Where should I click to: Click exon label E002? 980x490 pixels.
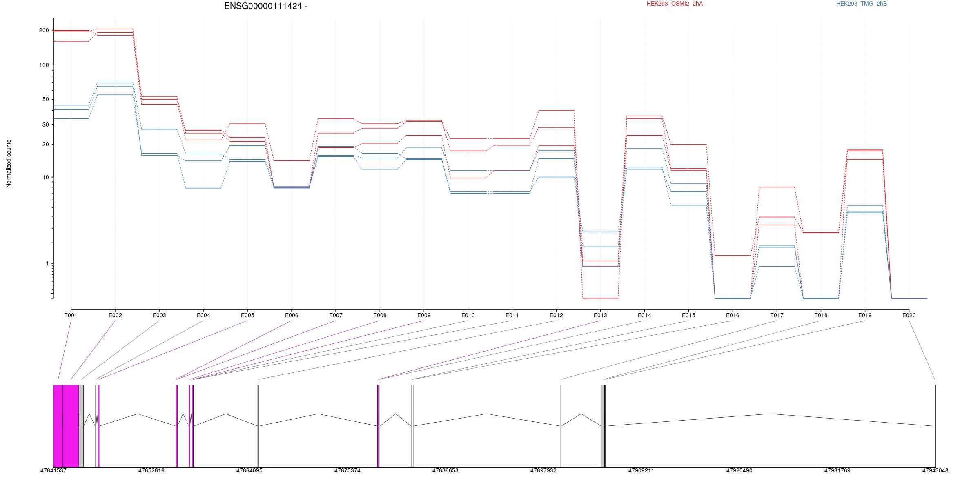click(115, 315)
